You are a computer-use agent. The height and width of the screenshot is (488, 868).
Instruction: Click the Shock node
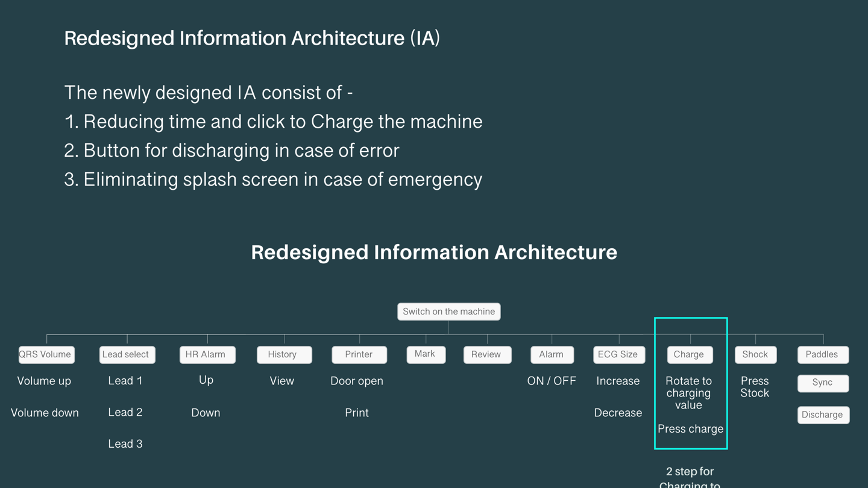point(755,354)
